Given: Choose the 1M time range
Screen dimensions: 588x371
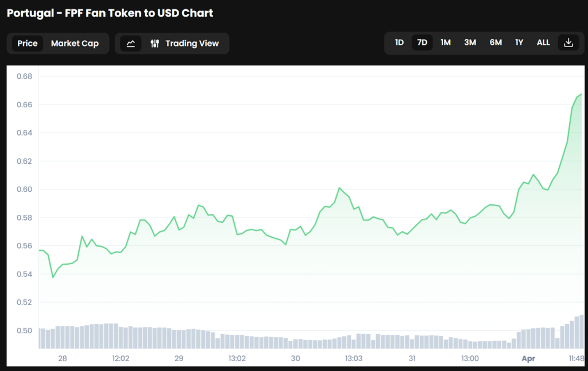Looking at the screenshot, I should [x=446, y=43].
